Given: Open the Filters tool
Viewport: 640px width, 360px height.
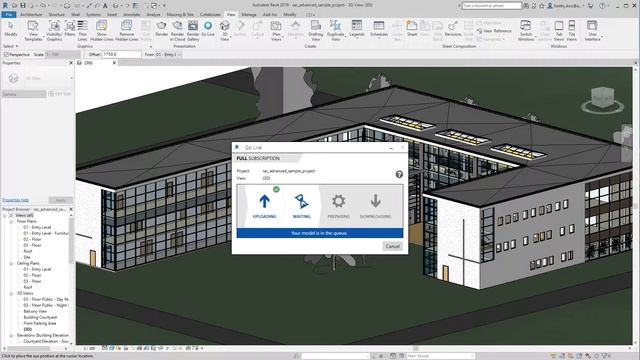Looking at the screenshot, I should pyautogui.click(x=70, y=29).
